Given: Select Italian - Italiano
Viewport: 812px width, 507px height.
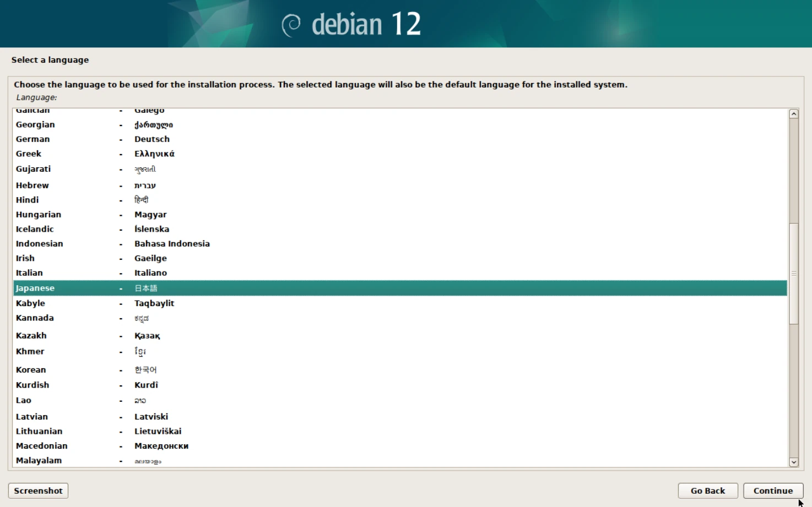Looking at the screenshot, I should pyautogui.click(x=400, y=273).
